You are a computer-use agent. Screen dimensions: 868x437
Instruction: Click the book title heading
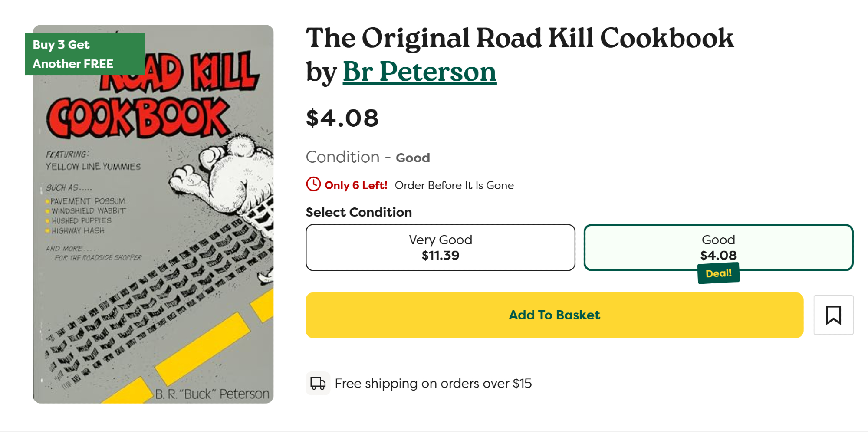(519, 38)
